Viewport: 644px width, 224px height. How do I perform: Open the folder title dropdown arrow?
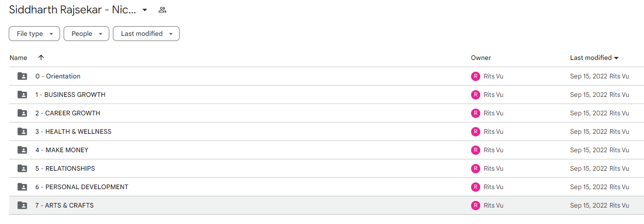[145, 10]
